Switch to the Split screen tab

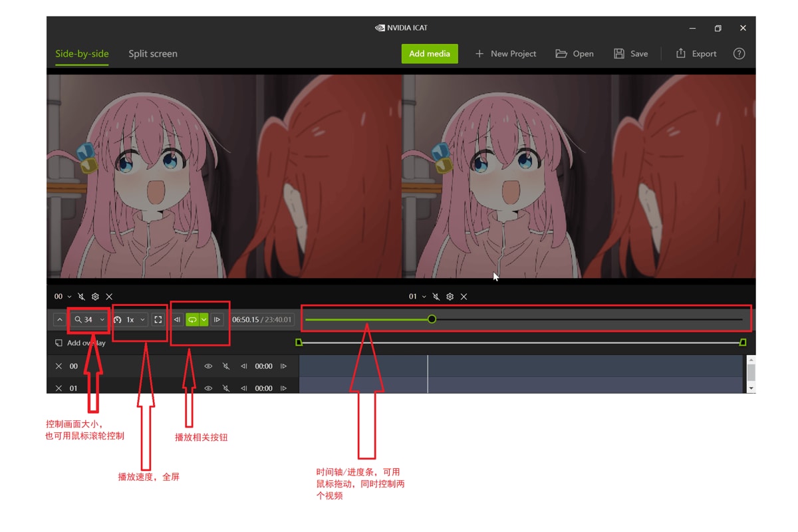click(153, 54)
